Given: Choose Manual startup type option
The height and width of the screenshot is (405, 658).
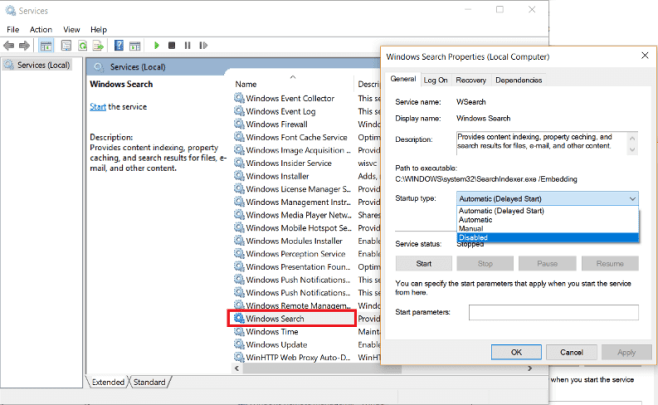Looking at the screenshot, I should click(x=547, y=228).
